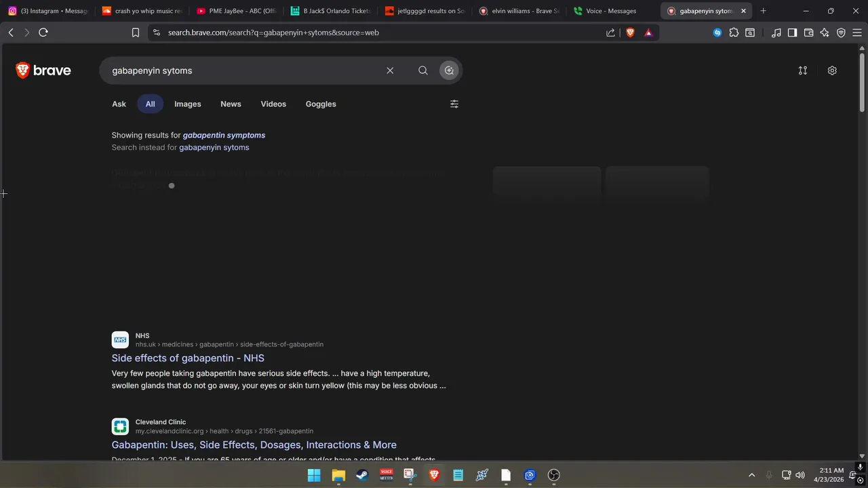Search instead for gabapenyin sytoms
868x488 pixels.
[214, 147]
